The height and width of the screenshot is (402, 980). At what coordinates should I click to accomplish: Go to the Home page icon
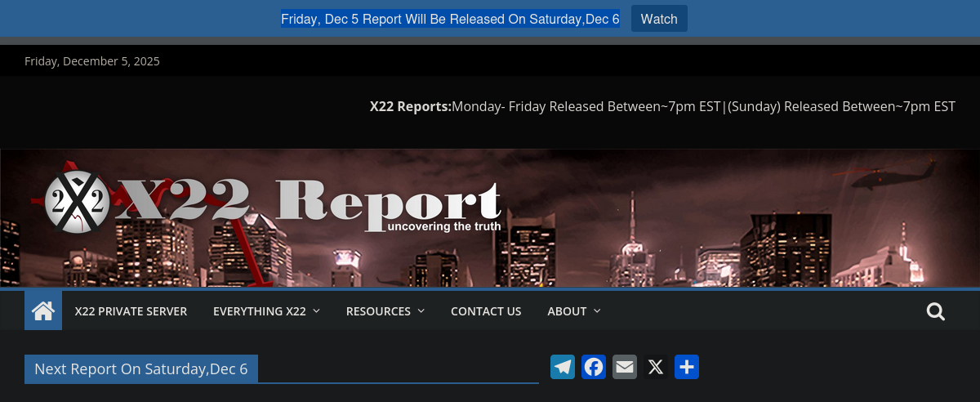coord(43,310)
